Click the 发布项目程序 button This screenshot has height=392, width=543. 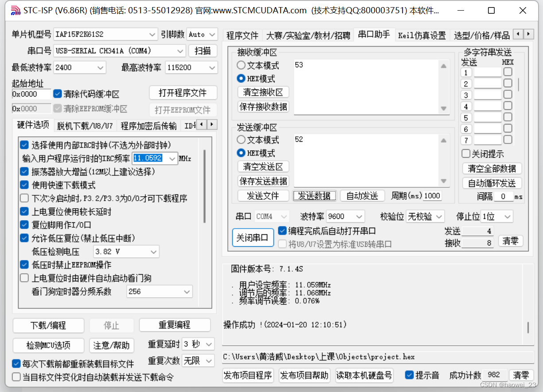[248, 375]
